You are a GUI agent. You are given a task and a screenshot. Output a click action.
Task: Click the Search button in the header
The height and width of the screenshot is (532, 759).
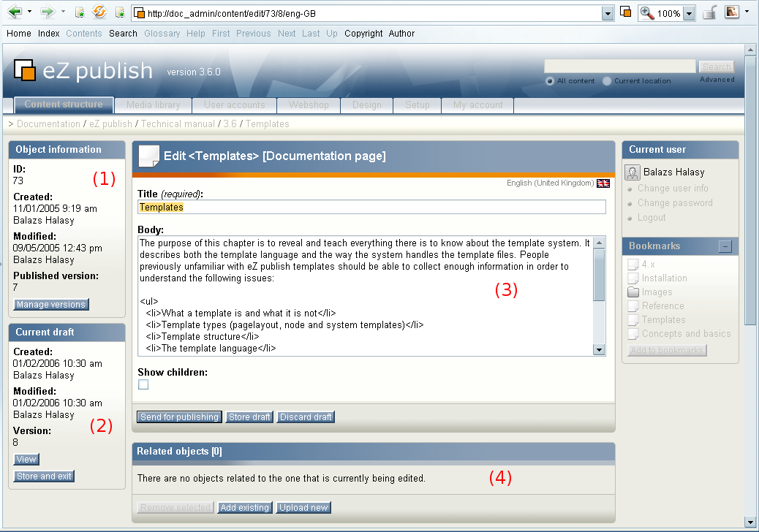click(717, 66)
